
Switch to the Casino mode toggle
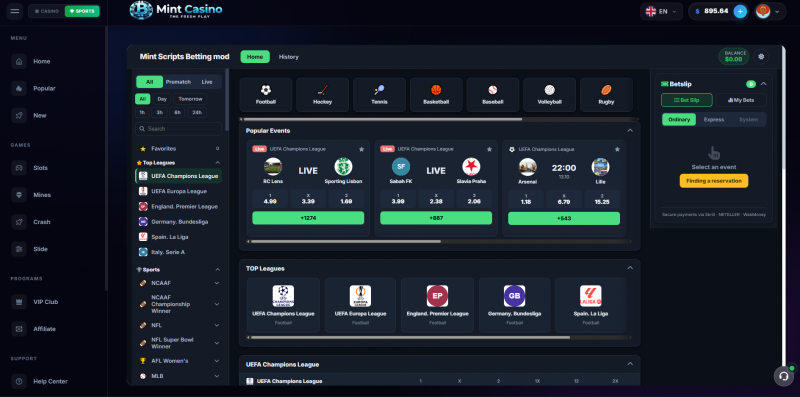coord(47,11)
